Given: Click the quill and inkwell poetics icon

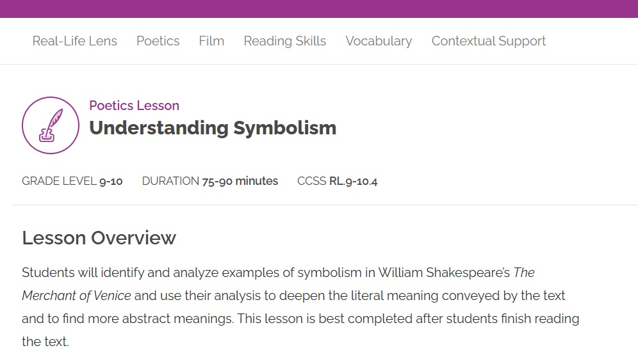Looking at the screenshot, I should [x=51, y=125].
